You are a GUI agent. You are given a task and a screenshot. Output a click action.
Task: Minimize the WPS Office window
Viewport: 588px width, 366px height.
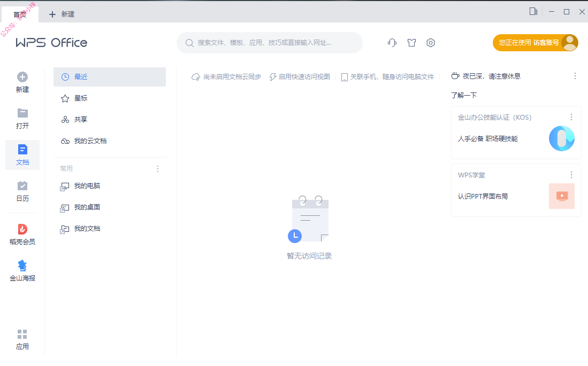551,12
